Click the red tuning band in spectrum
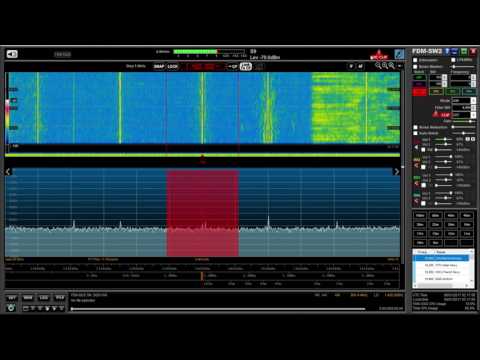 pos(202,213)
